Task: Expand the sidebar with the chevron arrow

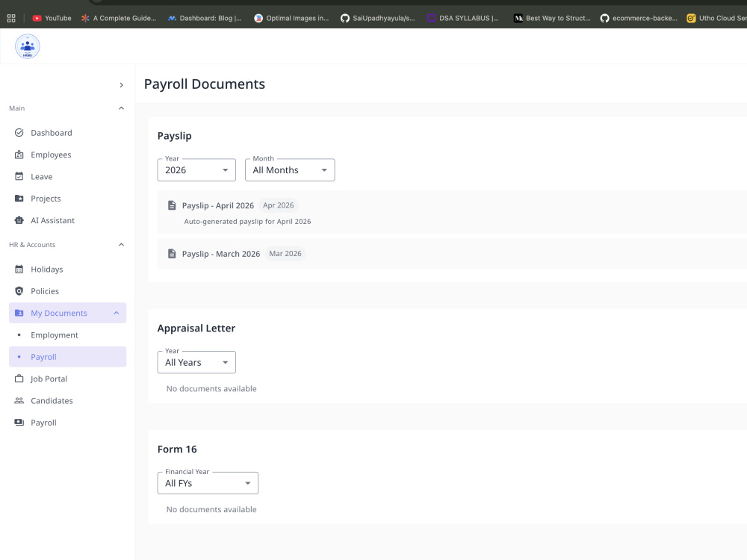Action: click(x=122, y=85)
